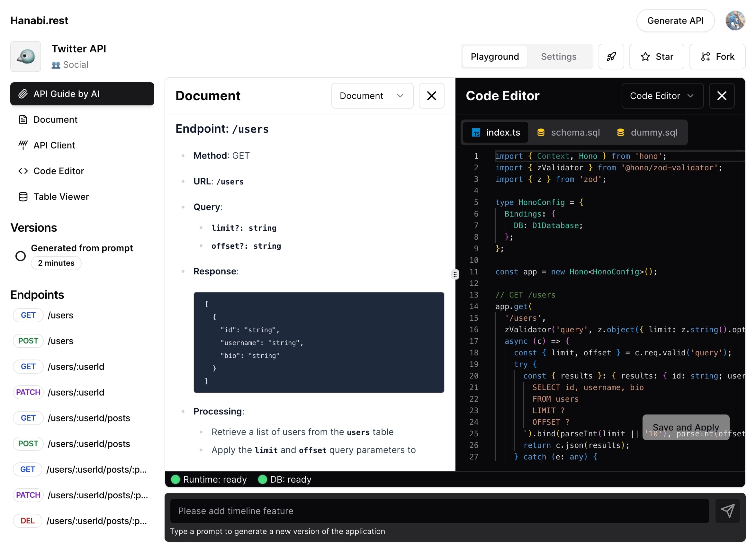Click the "FROM users" SQL line
Screen dimensions: 756x552
pyautogui.click(x=555, y=399)
